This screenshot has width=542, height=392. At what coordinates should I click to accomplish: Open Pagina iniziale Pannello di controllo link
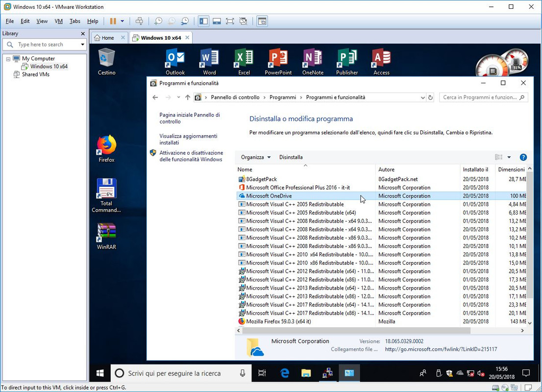[x=190, y=118]
